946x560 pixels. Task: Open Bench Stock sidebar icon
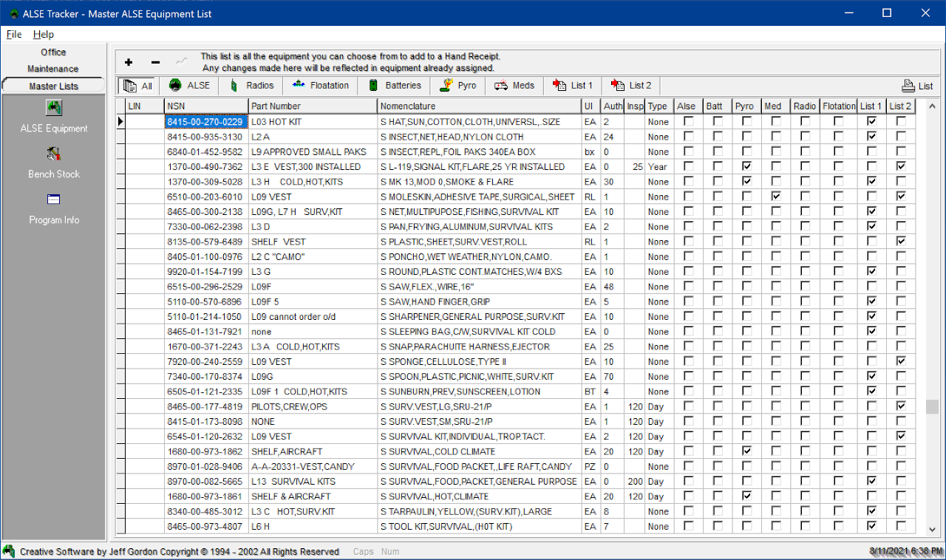(x=54, y=154)
